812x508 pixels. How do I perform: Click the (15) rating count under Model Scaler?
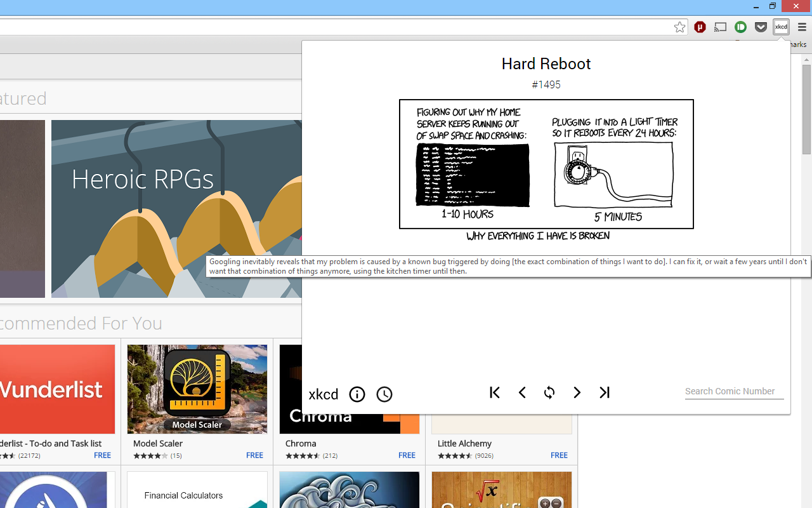[x=176, y=455]
